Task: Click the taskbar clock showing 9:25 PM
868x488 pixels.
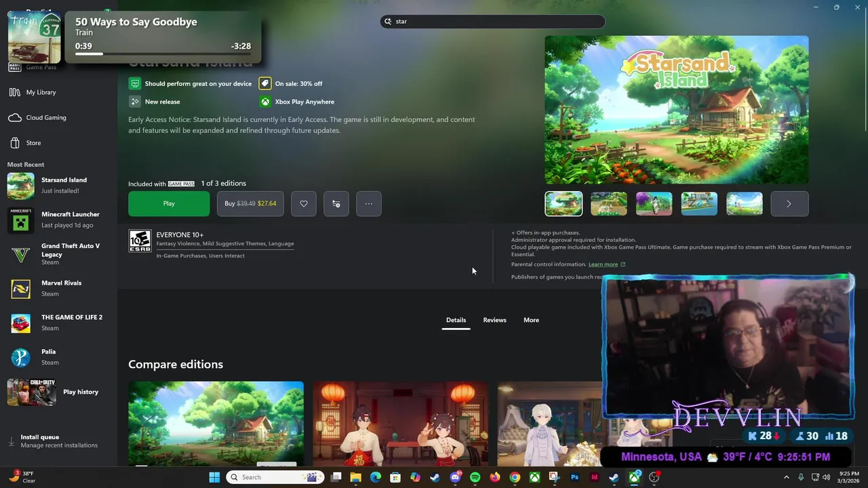Action: [849, 477]
